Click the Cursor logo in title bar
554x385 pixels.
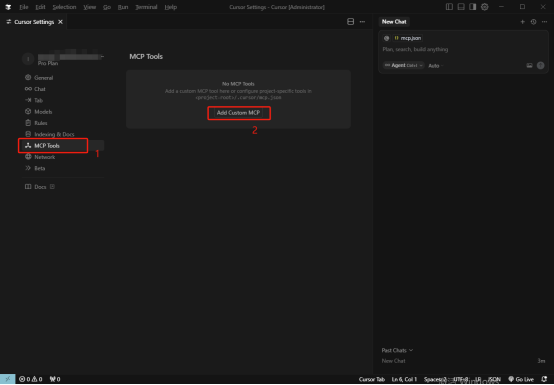pyautogui.click(x=8, y=7)
